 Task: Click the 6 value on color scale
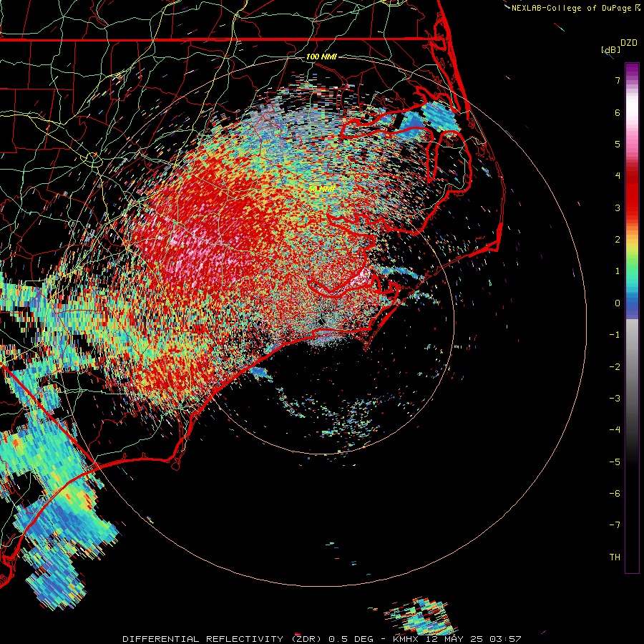(x=618, y=112)
